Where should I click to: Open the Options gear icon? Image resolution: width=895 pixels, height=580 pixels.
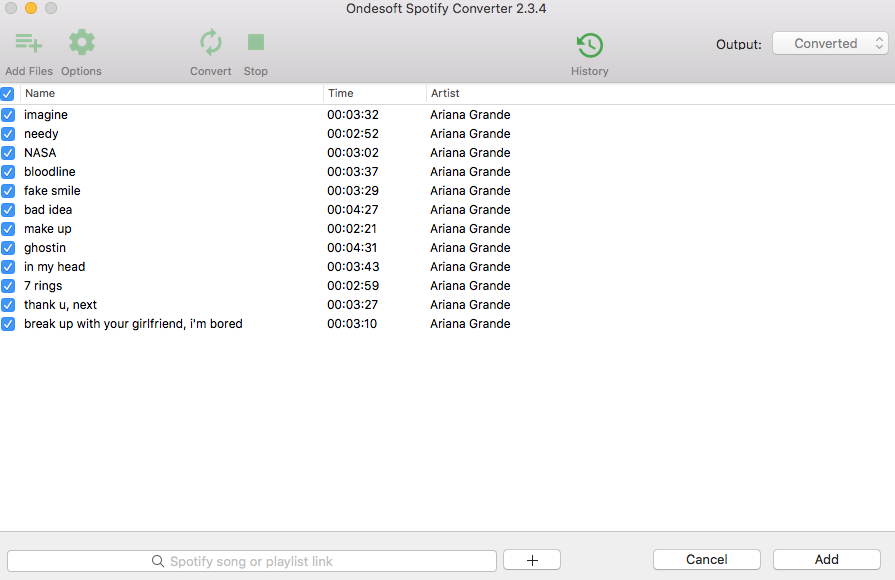82,42
